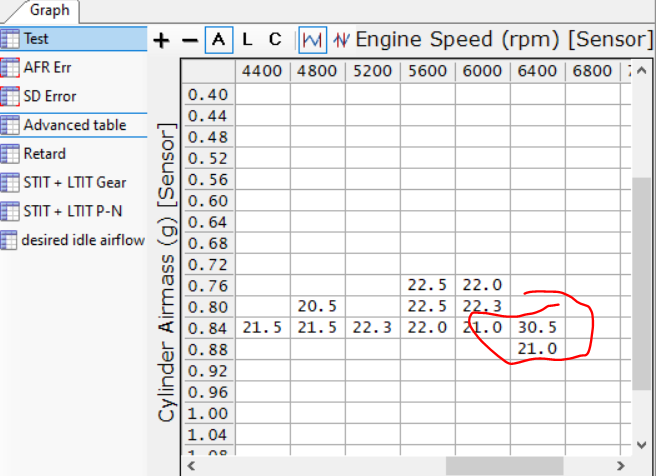
Task: Click the 22.5 cell in 0.76 row
Action: click(427, 285)
